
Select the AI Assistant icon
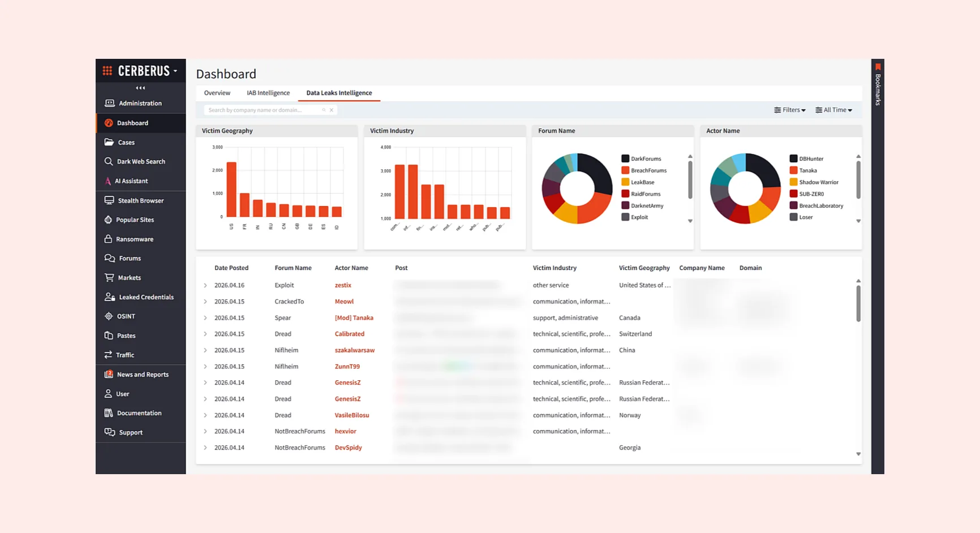108,181
